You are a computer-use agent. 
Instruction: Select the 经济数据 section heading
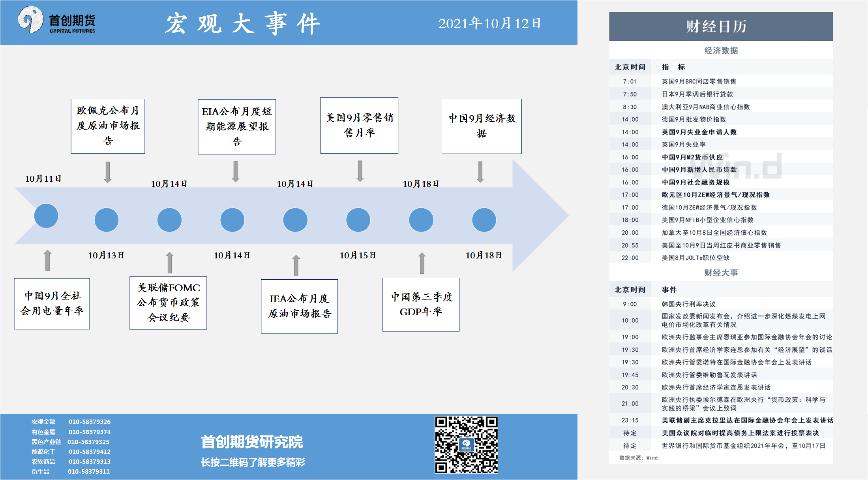point(721,50)
